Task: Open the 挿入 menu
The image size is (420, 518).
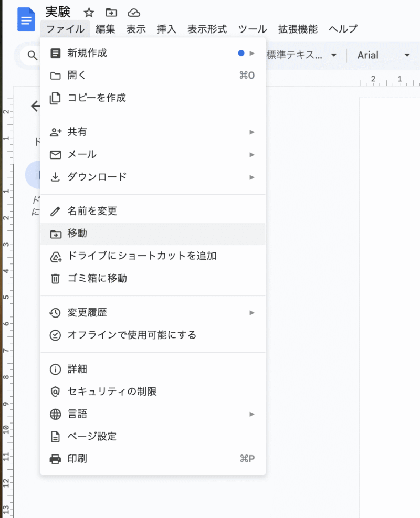Action: 166,29
